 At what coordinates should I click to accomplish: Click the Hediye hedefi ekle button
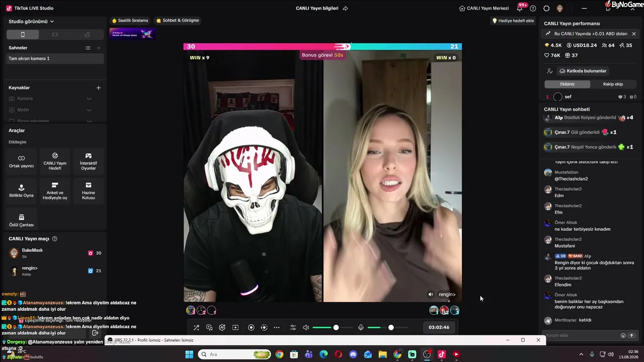click(513, 21)
